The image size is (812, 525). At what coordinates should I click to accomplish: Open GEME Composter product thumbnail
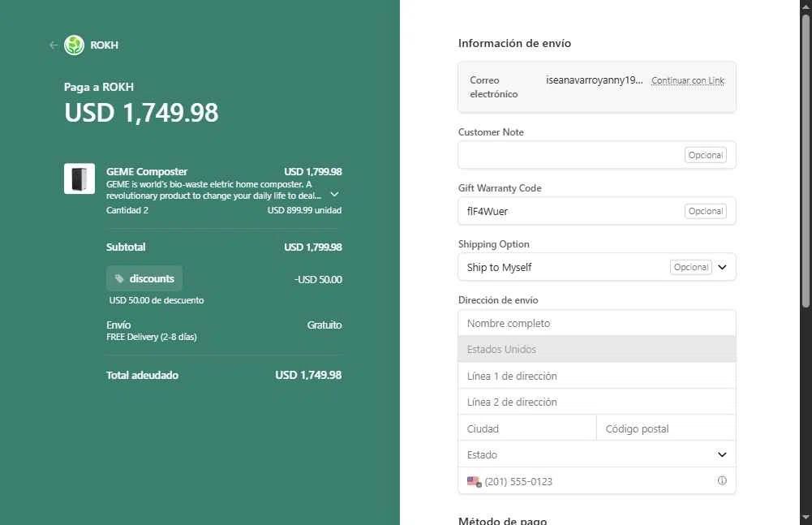79,179
